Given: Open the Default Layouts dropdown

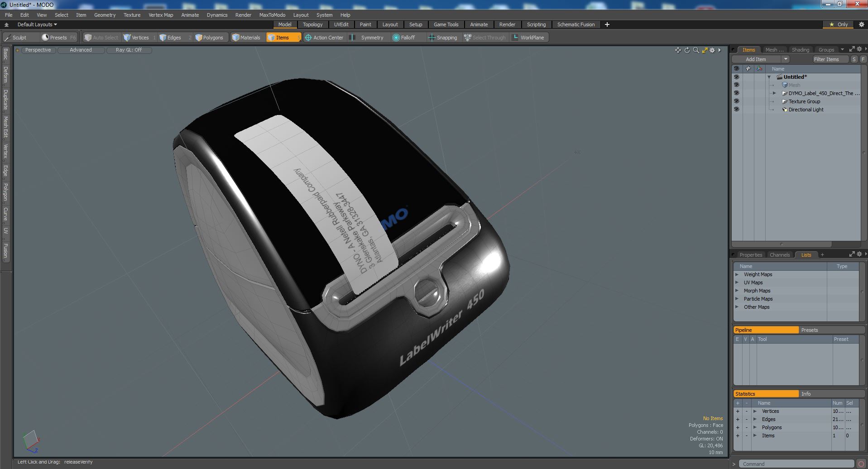Looking at the screenshot, I should pyautogui.click(x=37, y=24).
